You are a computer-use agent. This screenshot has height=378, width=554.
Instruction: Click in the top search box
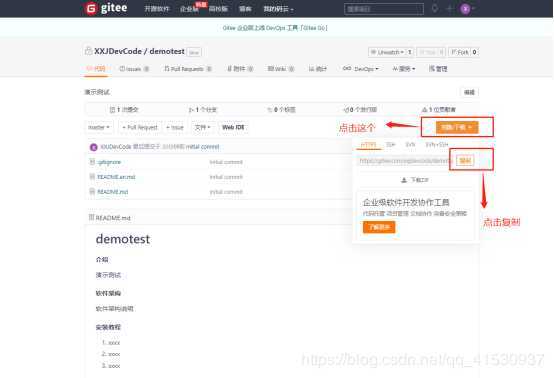(x=384, y=9)
